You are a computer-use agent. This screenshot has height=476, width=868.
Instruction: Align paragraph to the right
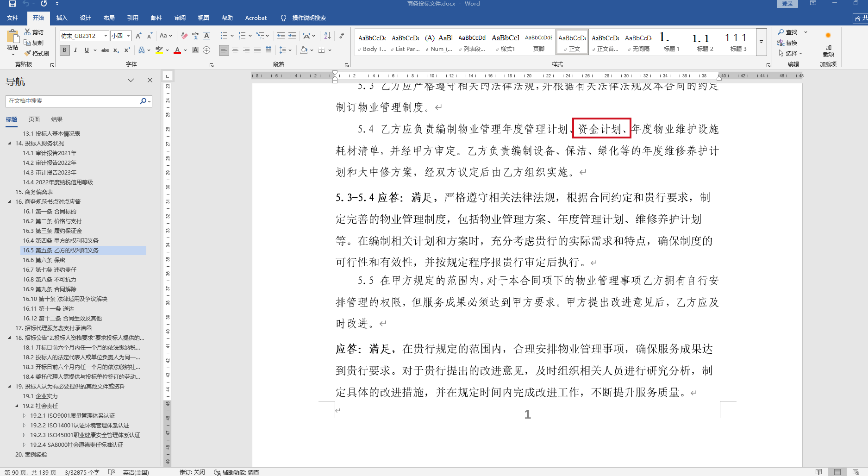(246, 50)
